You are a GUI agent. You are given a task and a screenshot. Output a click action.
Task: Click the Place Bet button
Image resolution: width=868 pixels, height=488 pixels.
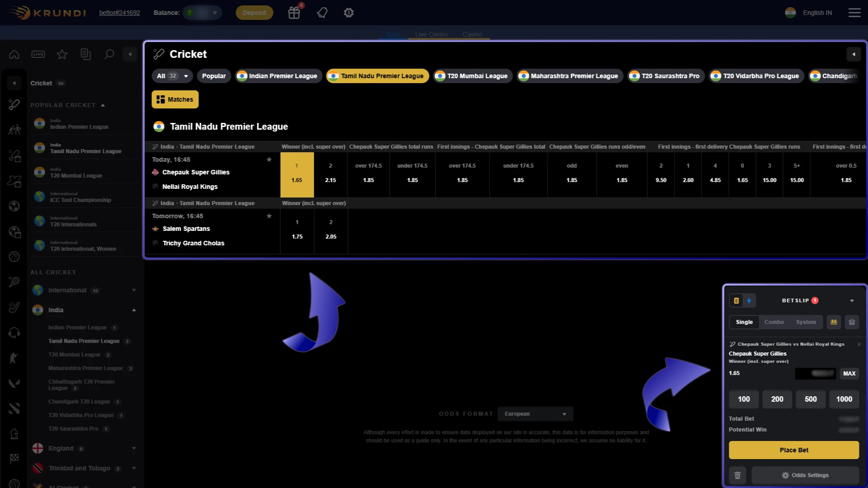coord(793,450)
